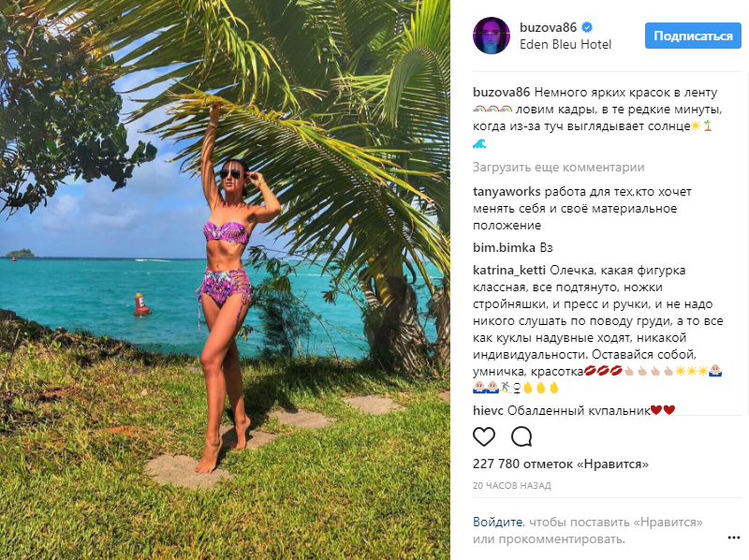Click the beach post photo
Viewport: 749px width, 560px height.
[225, 280]
